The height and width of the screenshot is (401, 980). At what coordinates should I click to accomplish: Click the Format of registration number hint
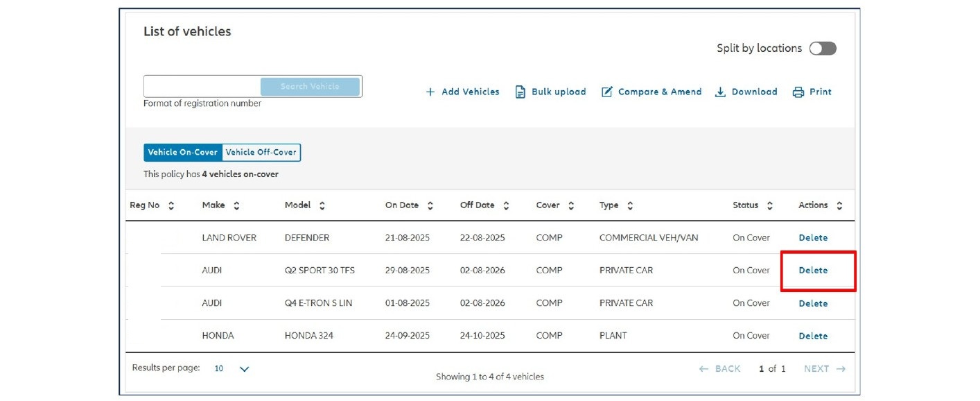pyautogui.click(x=202, y=103)
